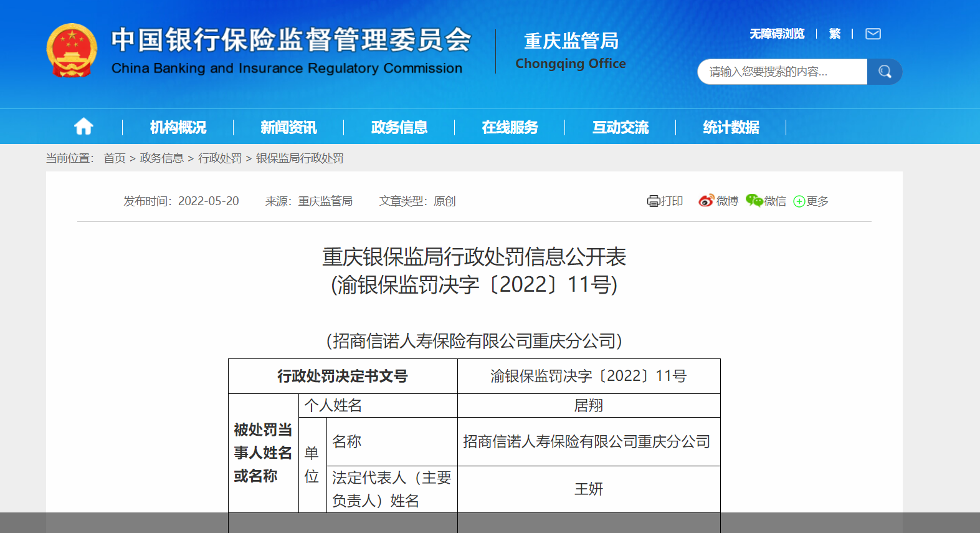
Task: Open the 新闻资讯 menu
Action: pyautogui.click(x=288, y=127)
